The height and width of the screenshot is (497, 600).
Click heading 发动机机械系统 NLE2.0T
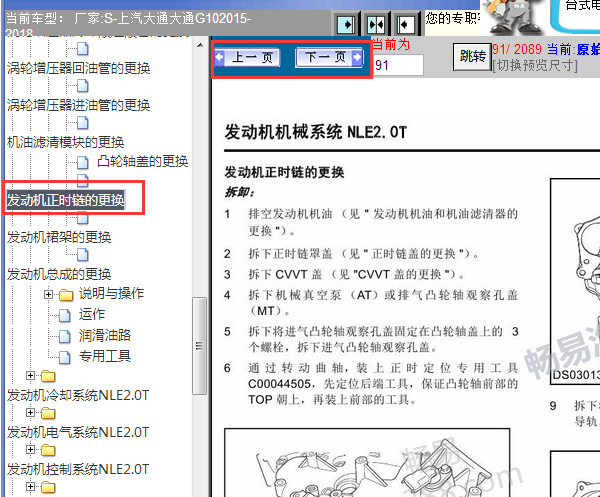click(x=316, y=132)
